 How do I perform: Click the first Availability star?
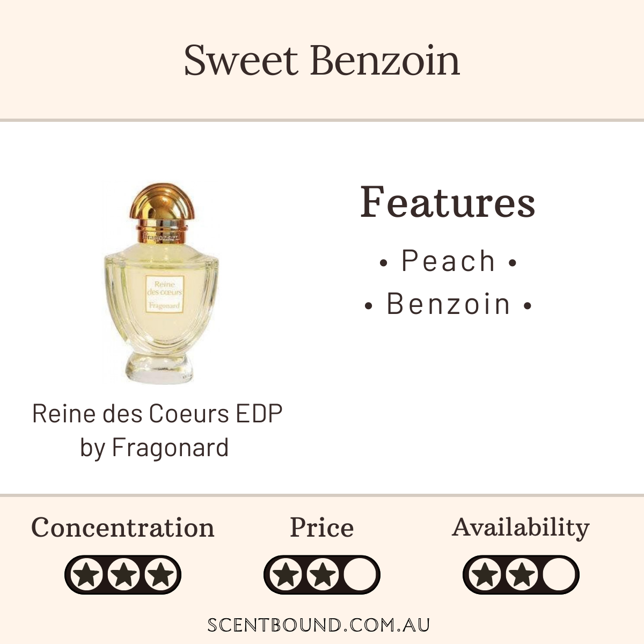point(486,575)
